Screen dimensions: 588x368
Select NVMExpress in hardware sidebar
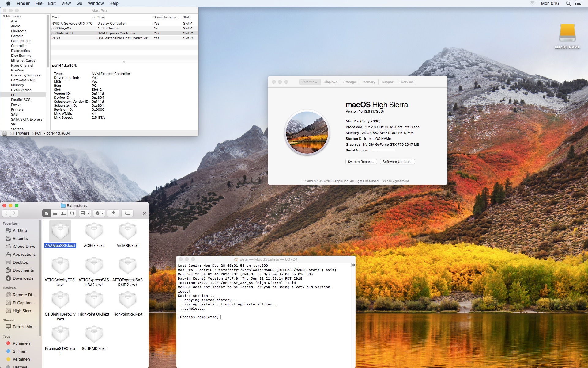coord(21,90)
